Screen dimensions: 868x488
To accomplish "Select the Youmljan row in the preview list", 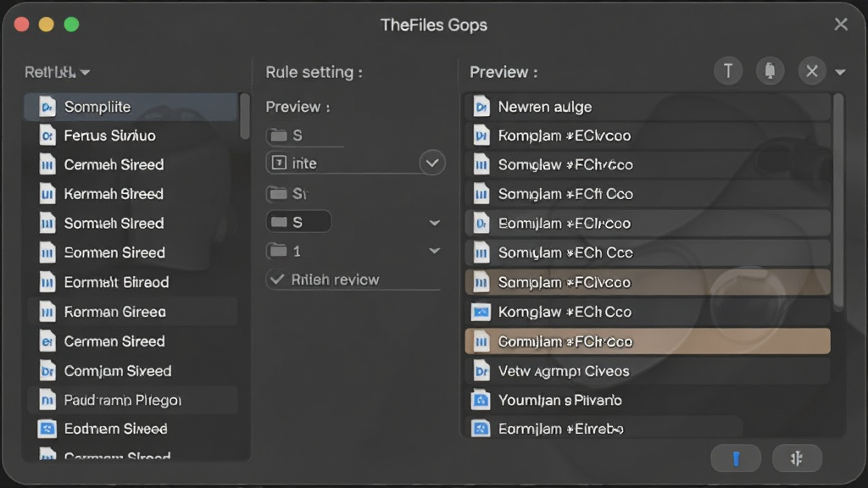I will coord(647,400).
